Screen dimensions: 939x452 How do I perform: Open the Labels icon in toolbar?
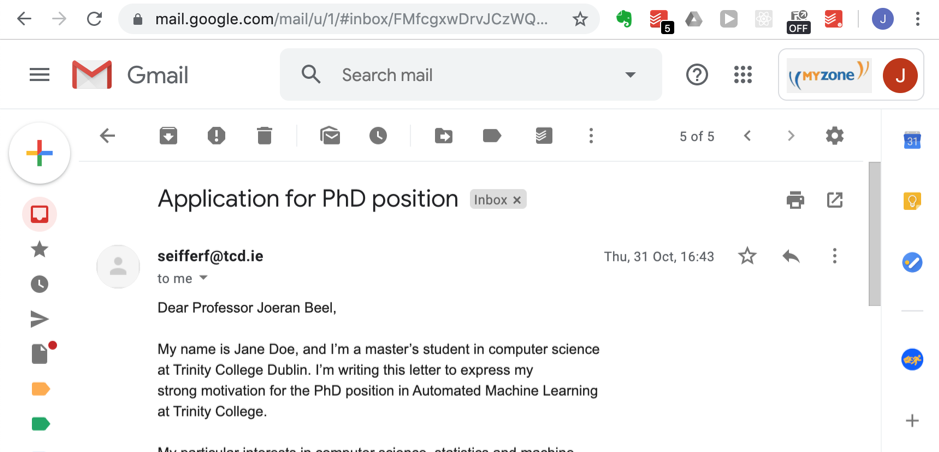(492, 136)
